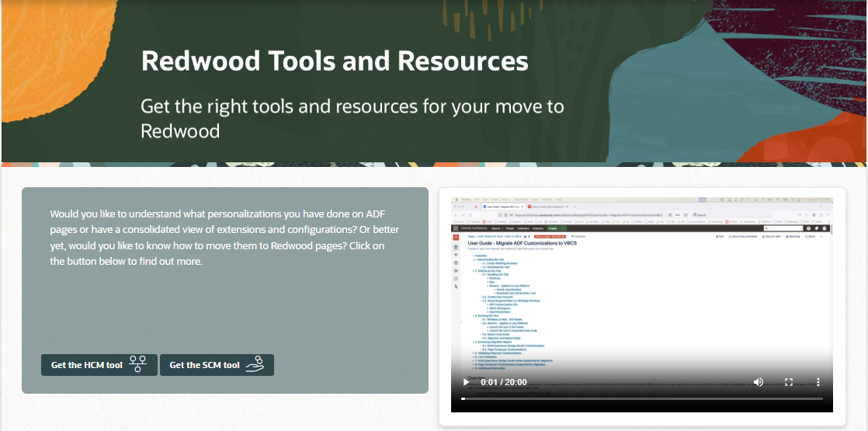
Task: Click the Redwood Tools and Resources heading
Action: (335, 61)
